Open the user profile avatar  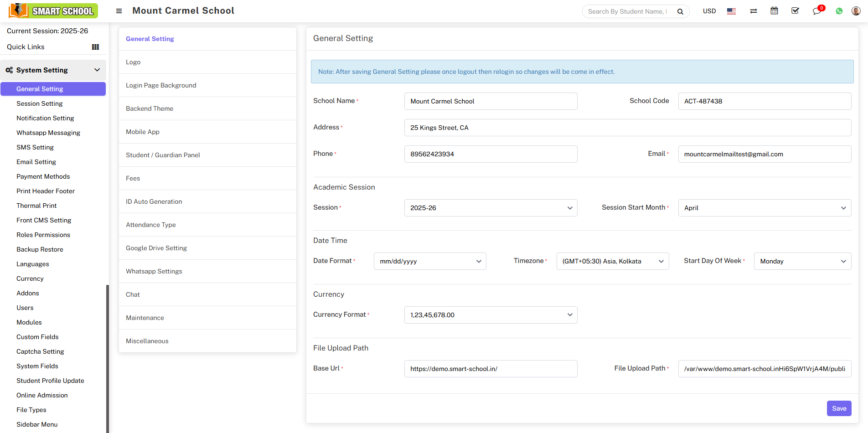[x=856, y=11]
